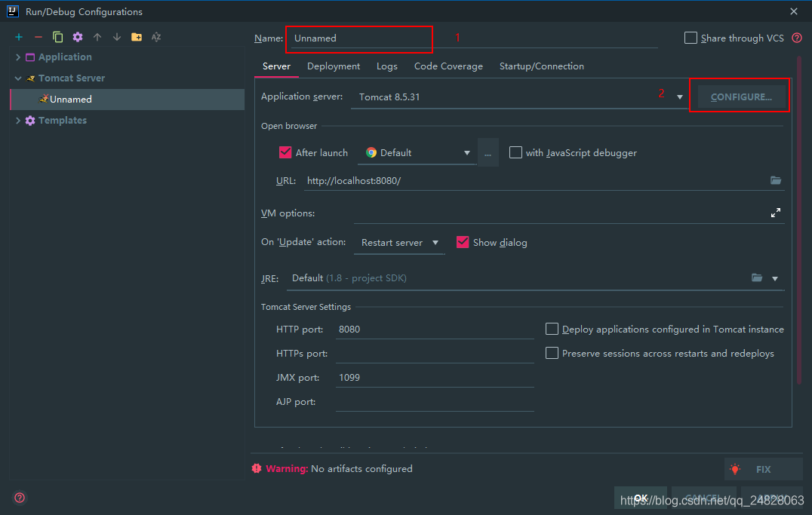
Task: Click the Name input field
Action: tap(474, 38)
